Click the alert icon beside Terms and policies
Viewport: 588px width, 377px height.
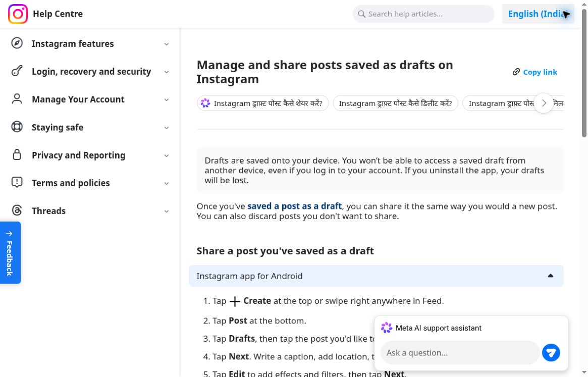pyautogui.click(x=17, y=182)
